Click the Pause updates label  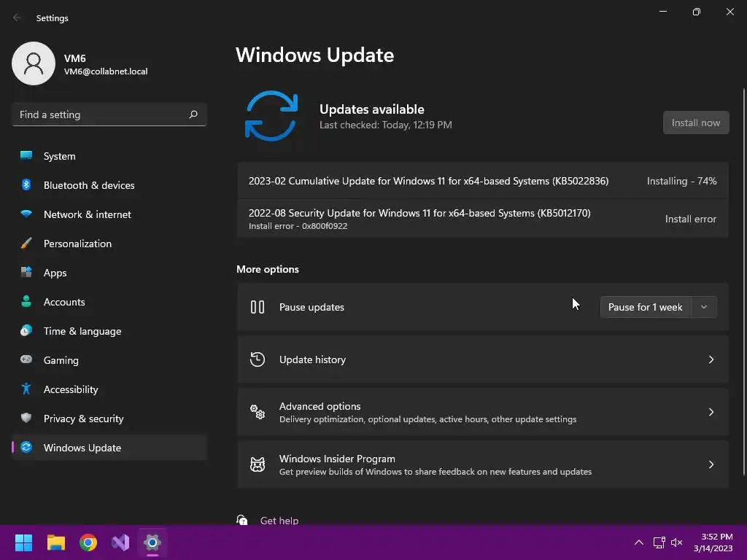tap(311, 307)
